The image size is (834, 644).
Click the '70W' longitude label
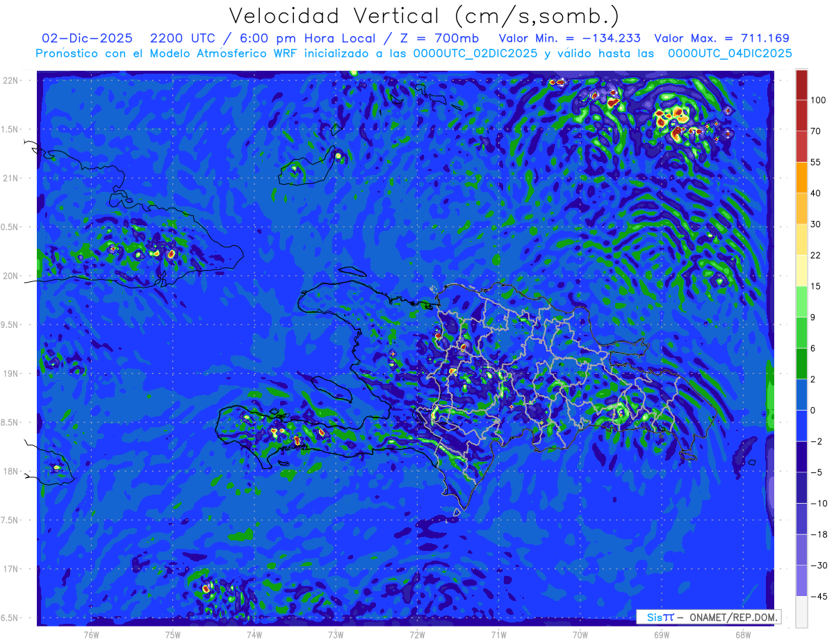580,634
